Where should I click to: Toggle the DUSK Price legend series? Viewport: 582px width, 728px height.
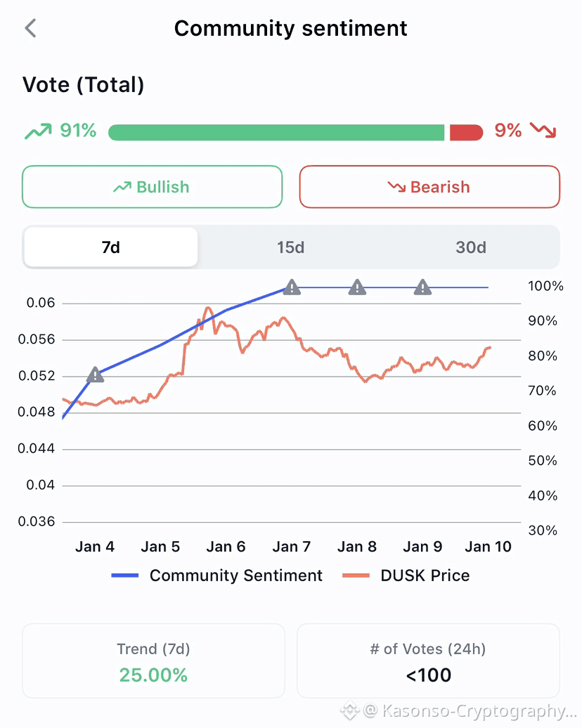[x=406, y=576]
